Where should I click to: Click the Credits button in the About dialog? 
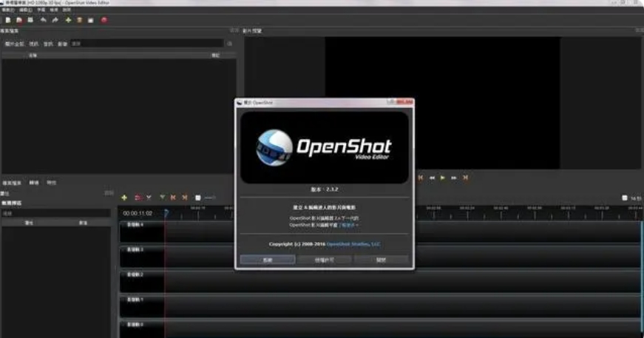[x=268, y=260]
